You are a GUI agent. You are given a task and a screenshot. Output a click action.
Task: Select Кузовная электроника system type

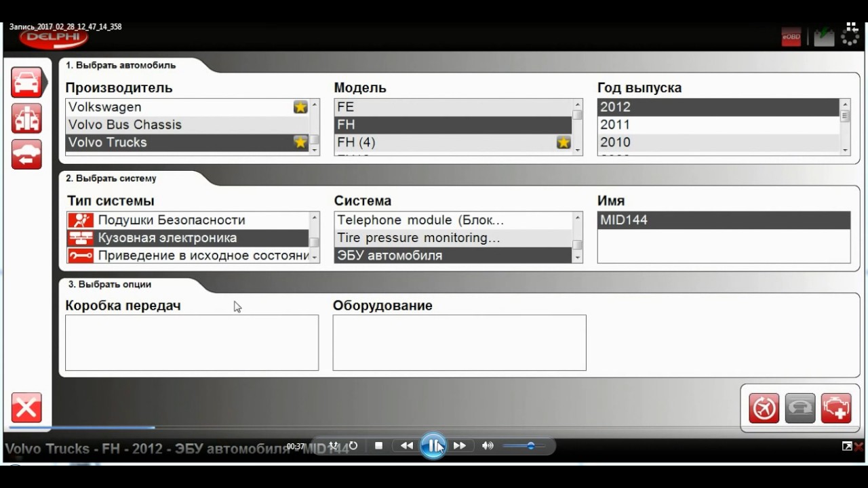[x=188, y=238]
